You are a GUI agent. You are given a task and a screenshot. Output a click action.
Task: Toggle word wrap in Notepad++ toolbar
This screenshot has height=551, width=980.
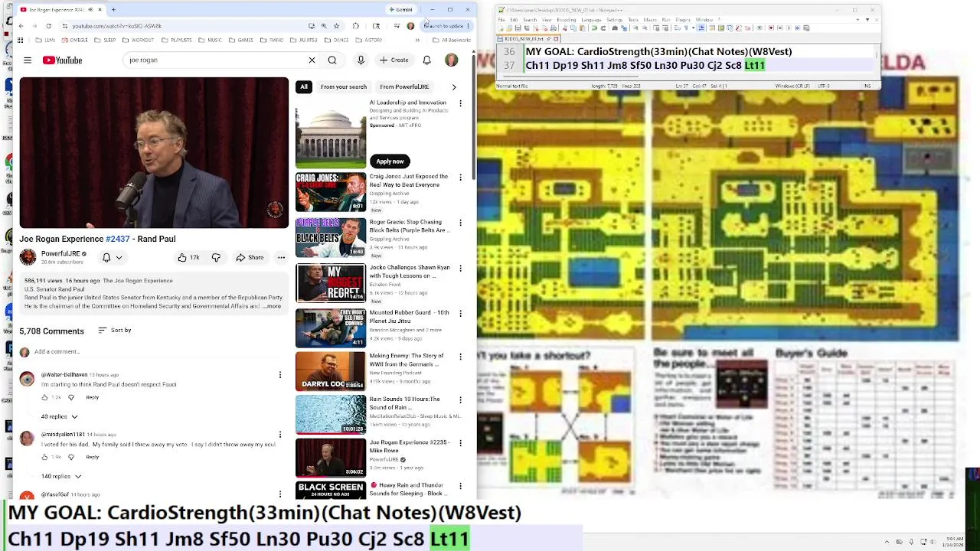pyautogui.click(x=677, y=28)
